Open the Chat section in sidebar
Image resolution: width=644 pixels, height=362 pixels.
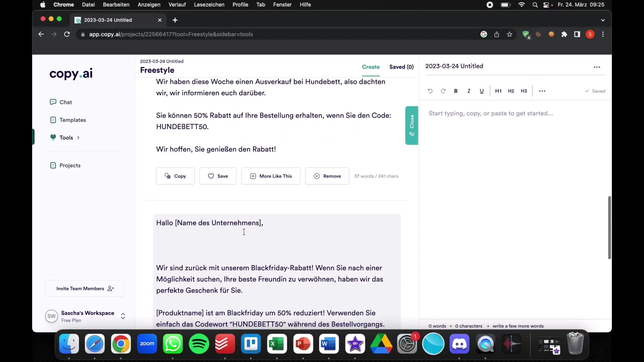click(61, 102)
